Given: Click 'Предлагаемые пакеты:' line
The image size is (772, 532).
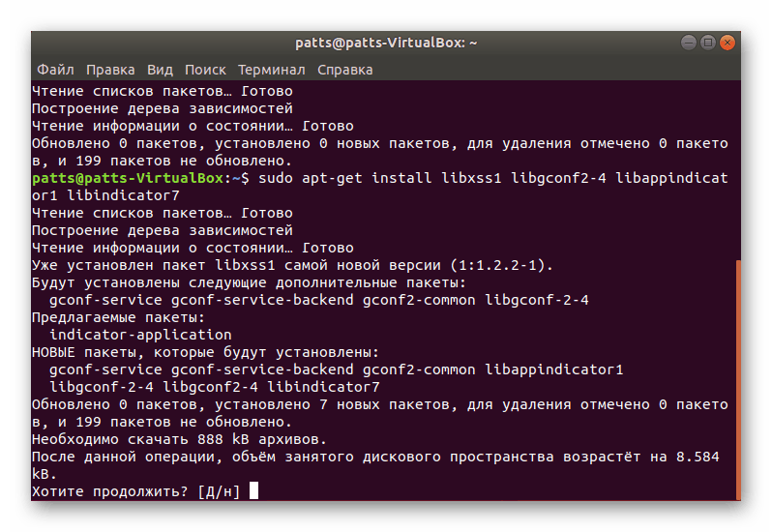Looking at the screenshot, I should [x=118, y=317].
